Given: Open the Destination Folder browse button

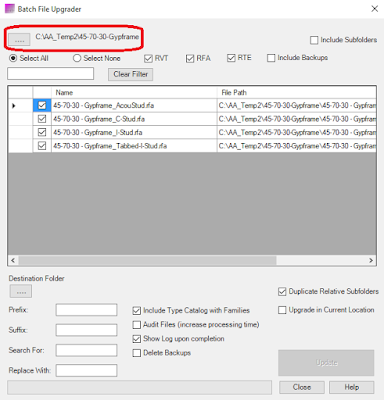Looking at the screenshot, I should pyautogui.click(x=21, y=291).
